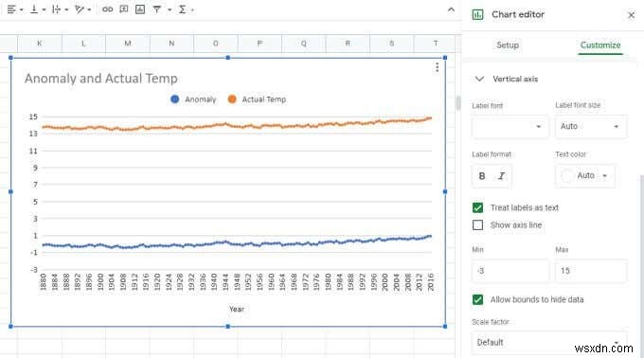Click the Year horizontal axis title
The image size is (644, 358).
(237, 309)
